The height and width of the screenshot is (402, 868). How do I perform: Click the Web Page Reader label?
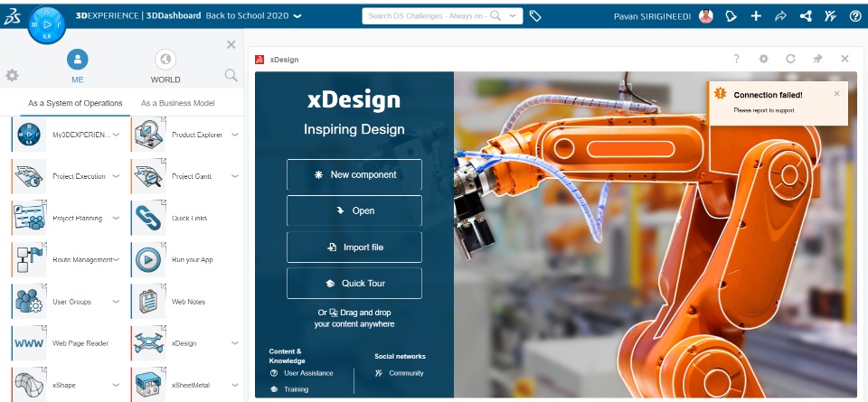pos(80,343)
